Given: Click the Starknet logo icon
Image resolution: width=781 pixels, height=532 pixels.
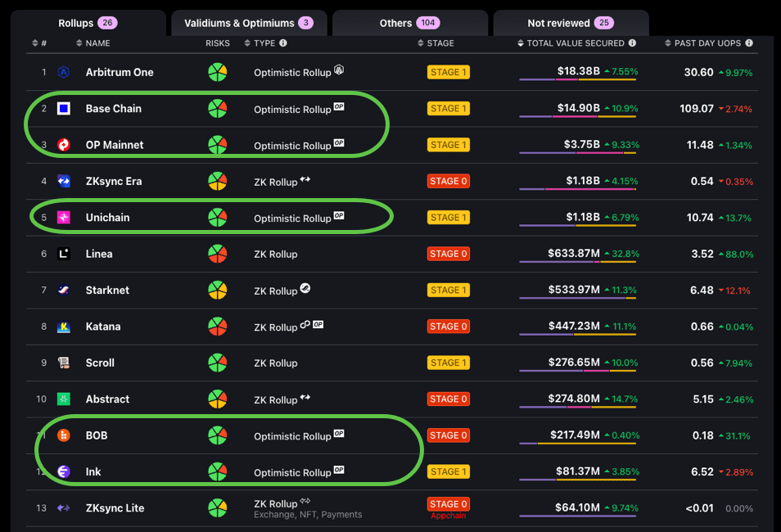Looking at the screenshot, I should pos(63,291).
